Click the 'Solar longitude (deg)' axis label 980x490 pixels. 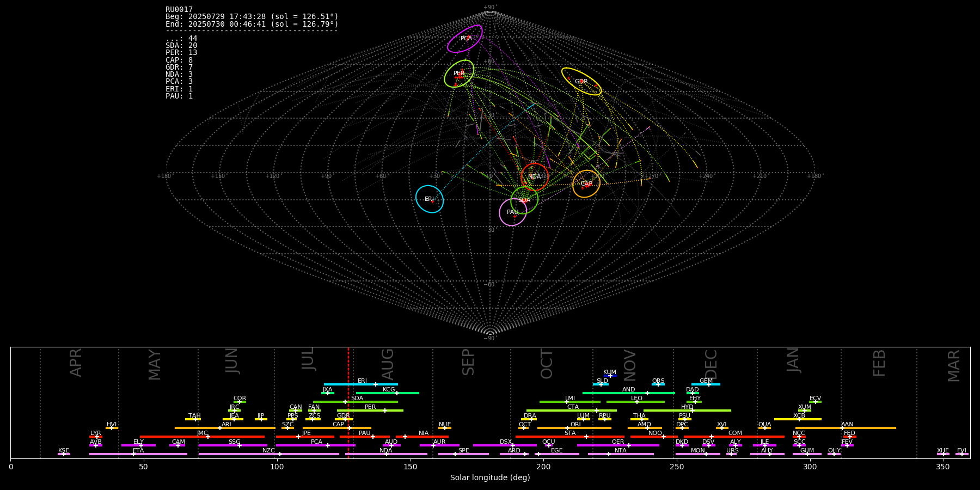pyautogui.click(x=490, y=477)
